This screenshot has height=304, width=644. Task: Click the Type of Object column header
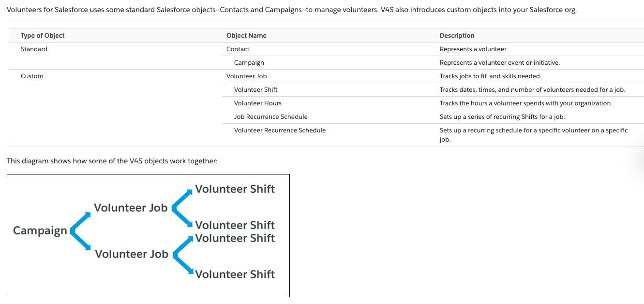click(x=43, y=35)
